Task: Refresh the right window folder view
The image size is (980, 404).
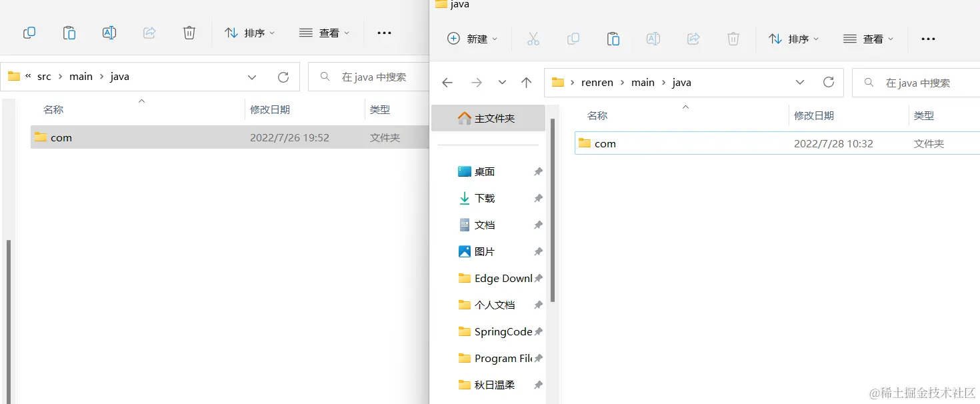Action: click(x=829, y=82)
